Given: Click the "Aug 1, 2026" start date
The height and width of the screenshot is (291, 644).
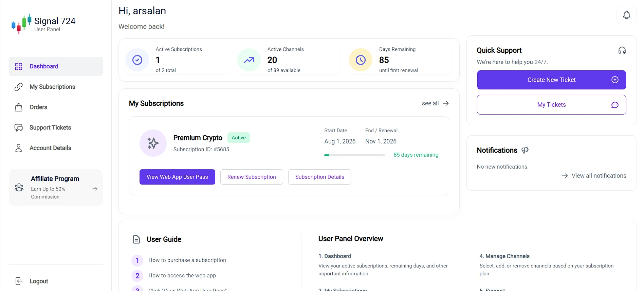Looking at the screenshot, I should tap(340, 141).
